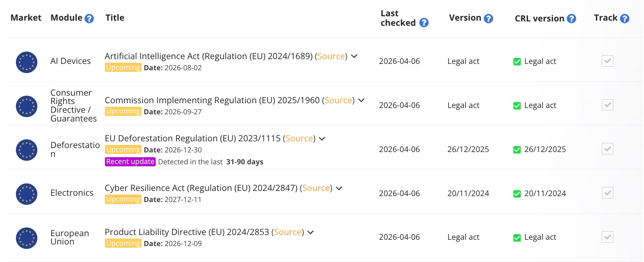The width and height of the screenshot is (644, 262).
Task: Expand the Cyber Resilience Act chevron
Action: [x=339, y=188]
